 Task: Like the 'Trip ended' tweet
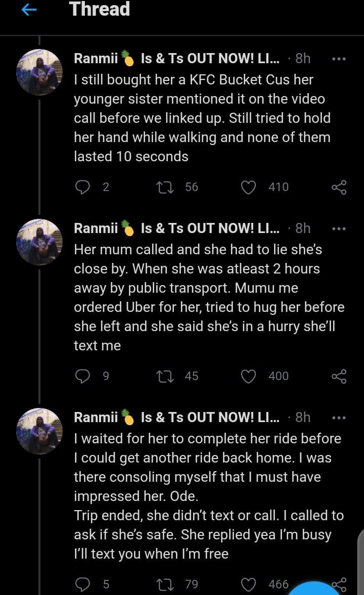(x=248, y=584)
